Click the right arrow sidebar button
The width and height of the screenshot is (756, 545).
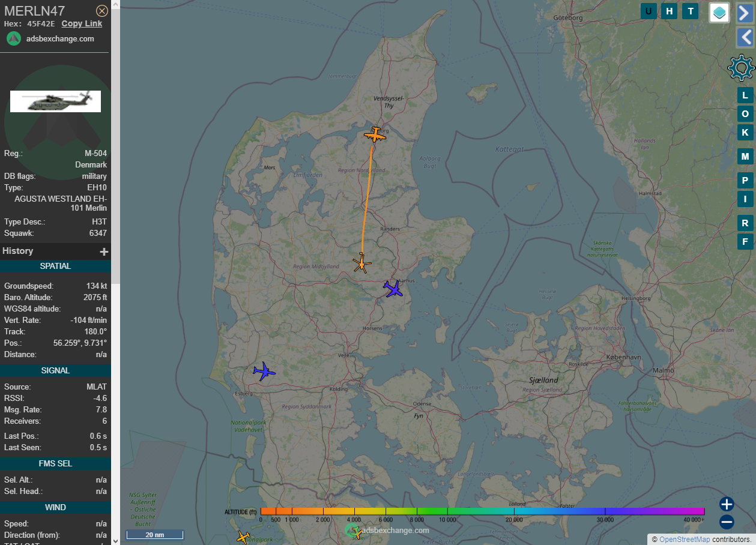745,12
